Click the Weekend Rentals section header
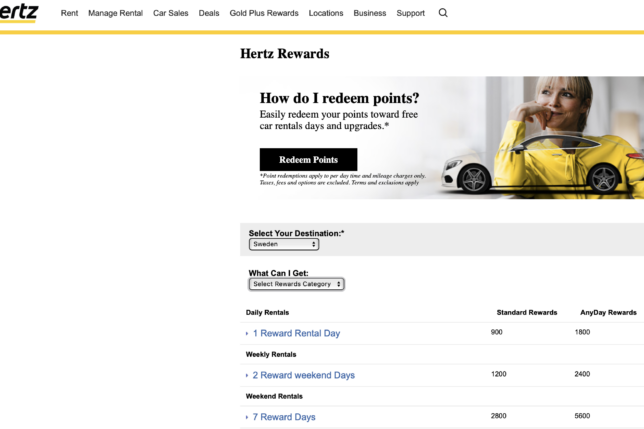Image resolution: width=644 pixels, height=429 pixels. tap(274, 396)
